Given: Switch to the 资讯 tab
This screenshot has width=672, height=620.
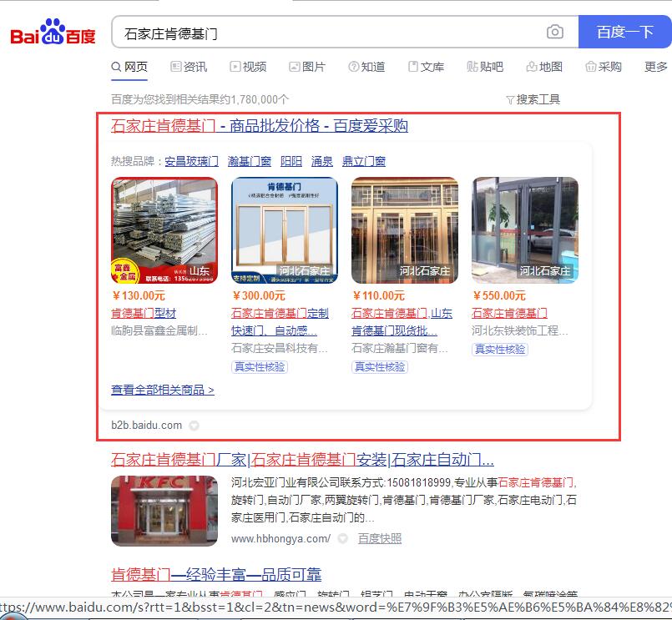Looking at the screenshot, I should point(189,67).
